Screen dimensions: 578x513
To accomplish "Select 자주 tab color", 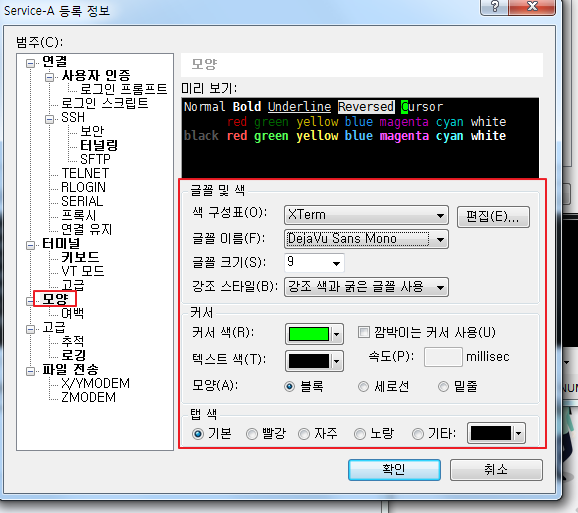I will 304,434.
